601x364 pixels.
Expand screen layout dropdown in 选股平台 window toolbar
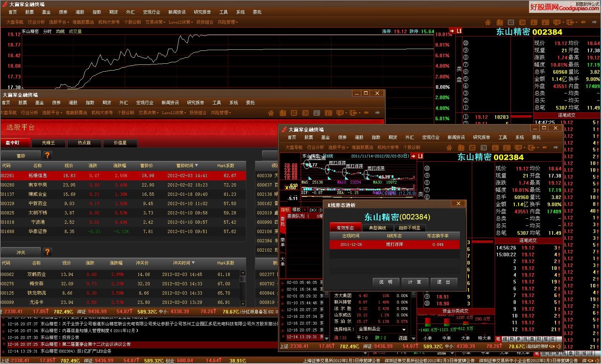click(346, 113)
